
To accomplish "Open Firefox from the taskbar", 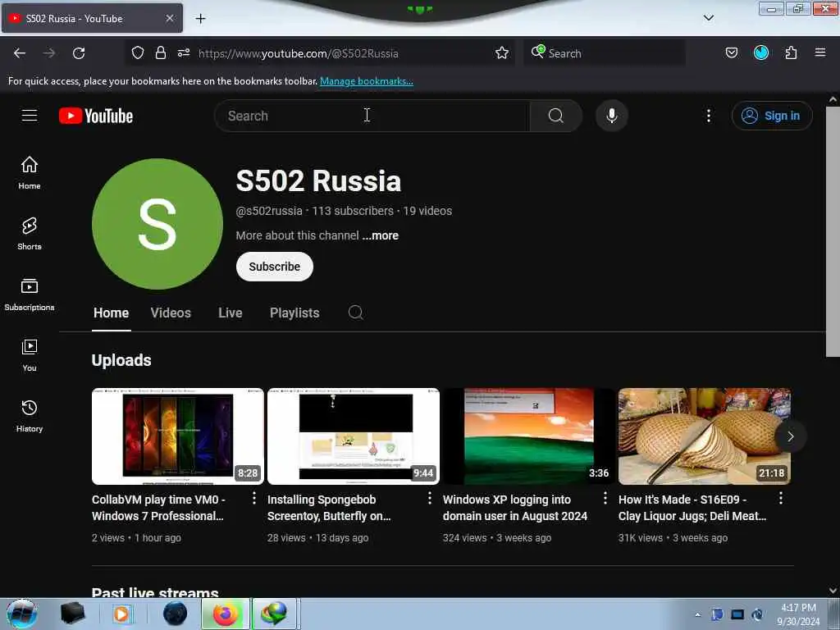I will 226,614.
